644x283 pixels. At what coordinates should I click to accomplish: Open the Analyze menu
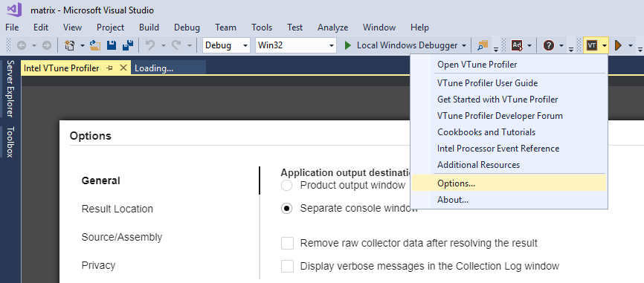coord(332,27)
